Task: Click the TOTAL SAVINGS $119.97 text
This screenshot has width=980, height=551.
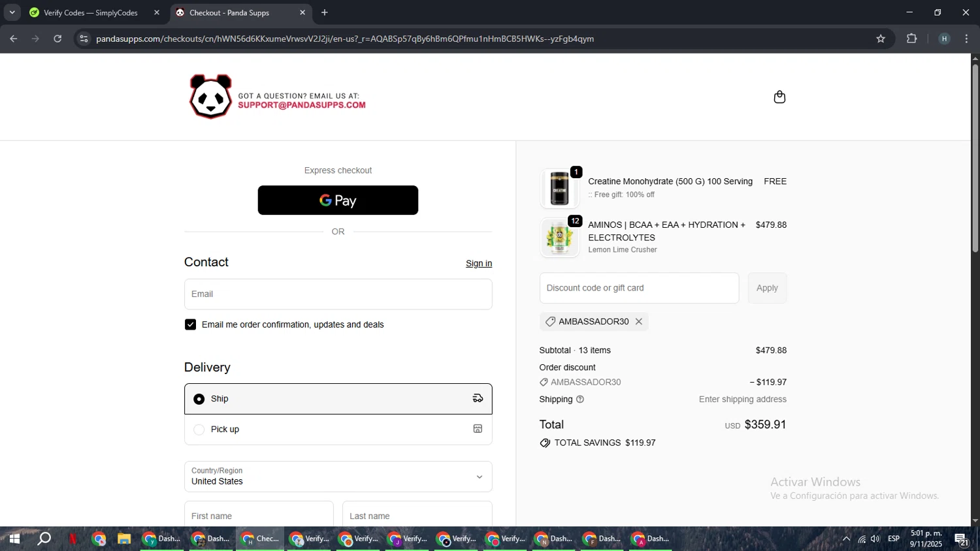Action: [x=605, y=443]
